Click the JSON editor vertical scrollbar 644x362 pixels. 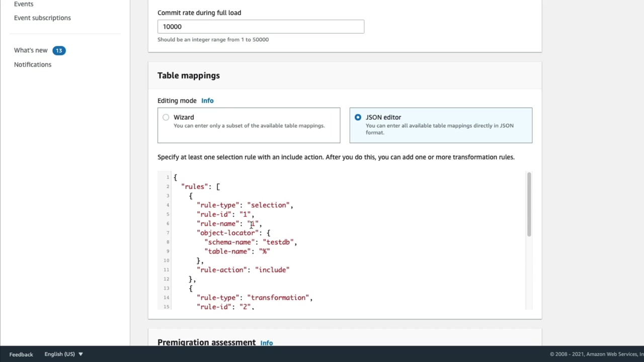(x=529, y=205)
